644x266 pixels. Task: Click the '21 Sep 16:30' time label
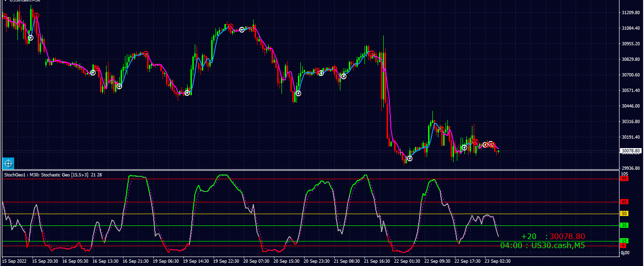(x=377, y=261)
